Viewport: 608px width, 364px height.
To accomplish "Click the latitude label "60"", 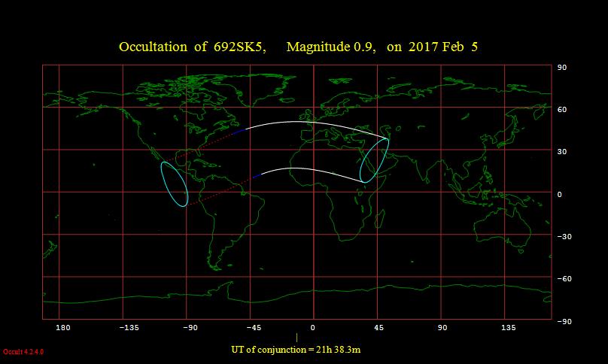I will coord(562,110).
